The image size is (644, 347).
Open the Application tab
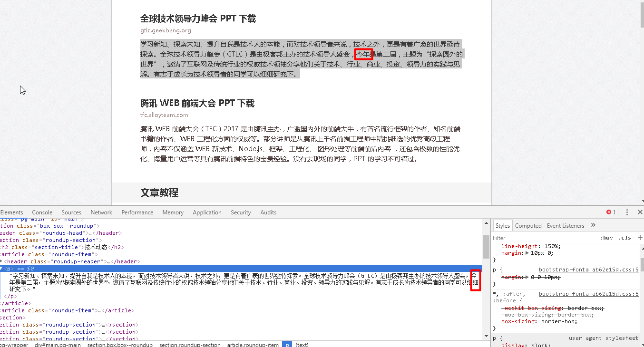(207, 212)
